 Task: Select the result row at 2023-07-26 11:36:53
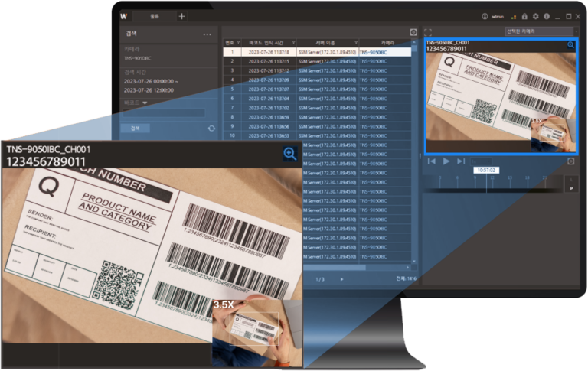click(317, 135)
